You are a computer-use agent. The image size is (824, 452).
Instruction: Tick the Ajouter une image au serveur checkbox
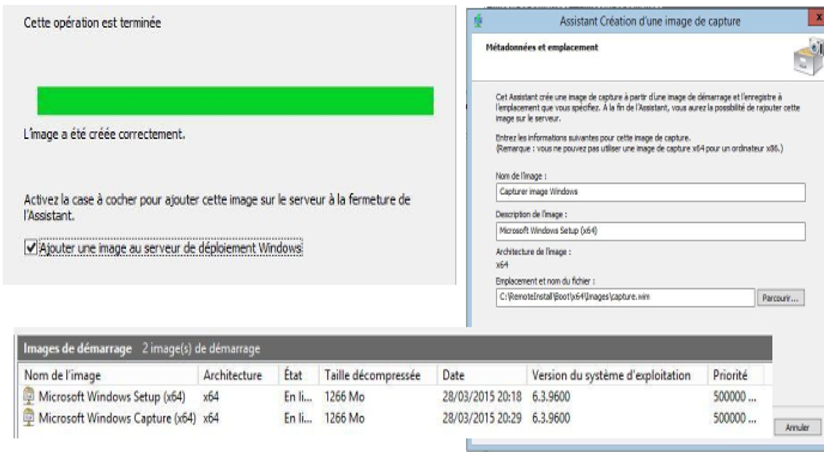coord(31,248)
